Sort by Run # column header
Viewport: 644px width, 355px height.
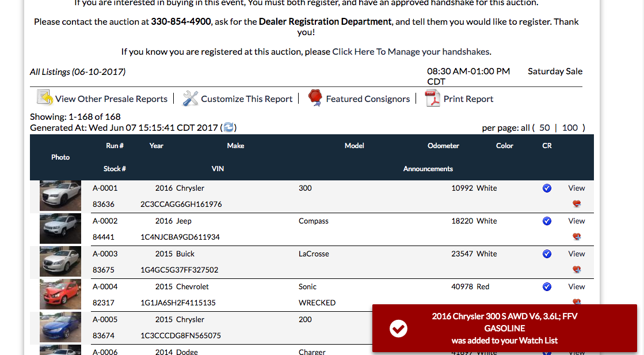tap(115, 146)
